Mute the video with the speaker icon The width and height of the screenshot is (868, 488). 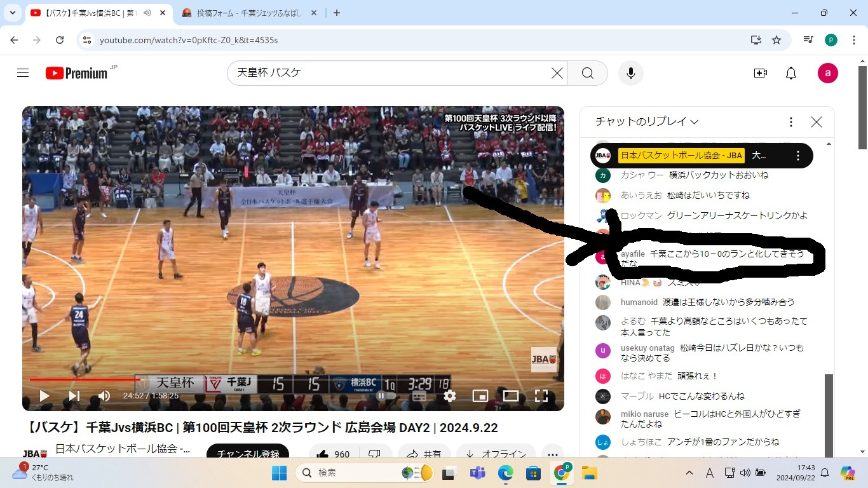[x=104, y=396]
